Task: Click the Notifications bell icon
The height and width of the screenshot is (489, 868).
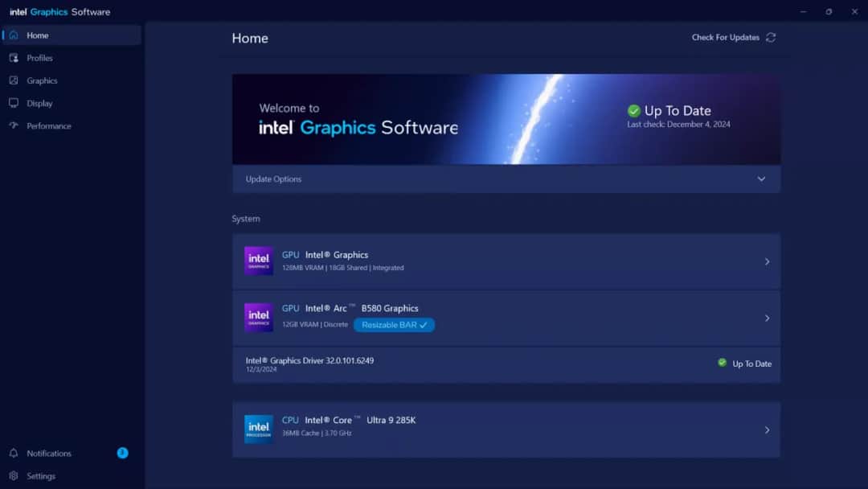Action: click(x=14, y=453)
